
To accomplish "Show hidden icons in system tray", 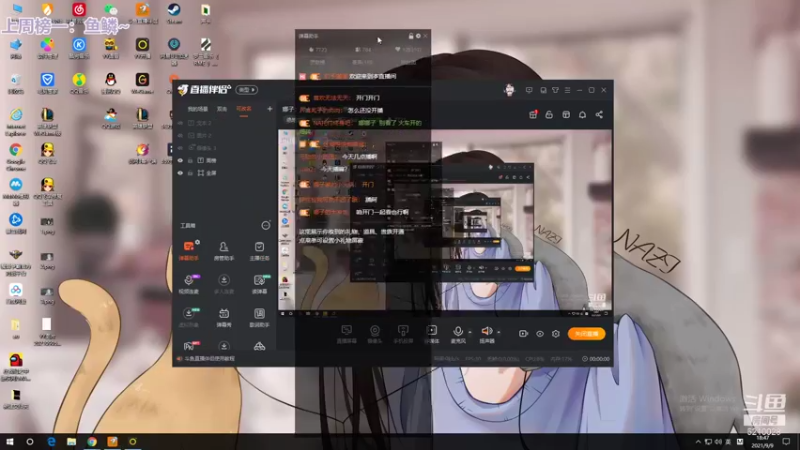I will pyautogui.click(x=698, y=441).
